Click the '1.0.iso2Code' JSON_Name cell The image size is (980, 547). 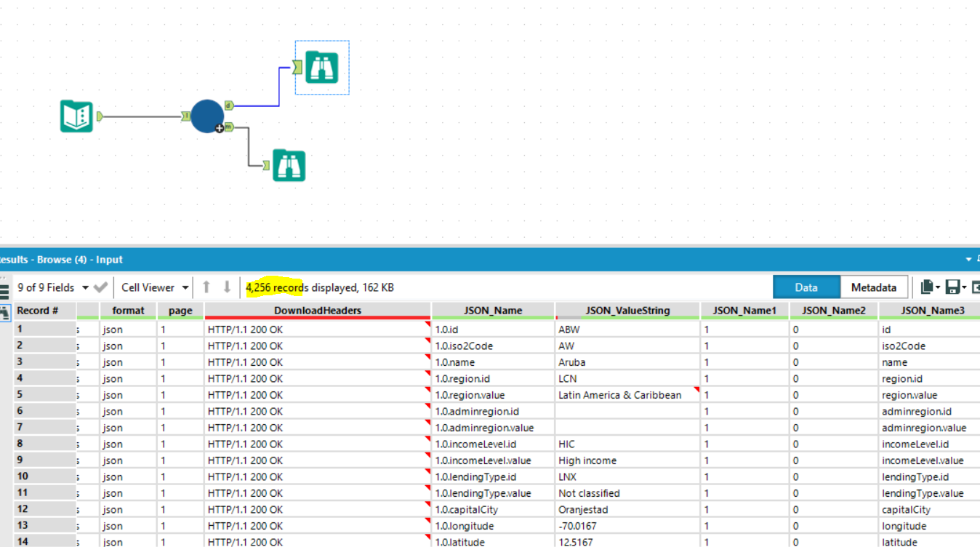493,346
